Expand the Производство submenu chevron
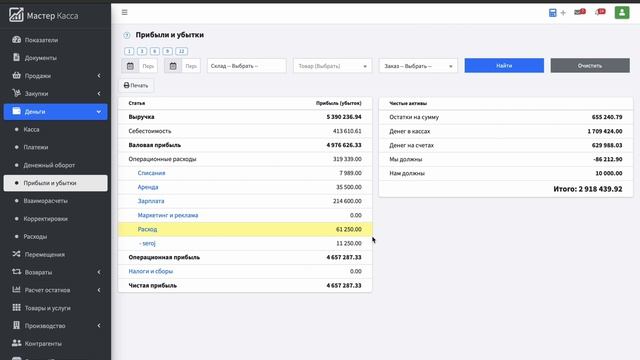 [x=99, y=326]
